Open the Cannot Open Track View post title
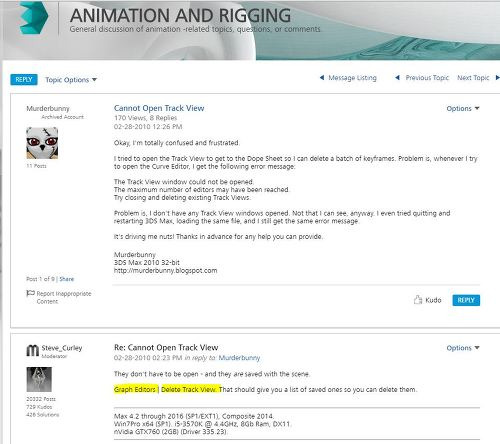The height and width of the screenshot is (444, 500). (x=159, y=108)
